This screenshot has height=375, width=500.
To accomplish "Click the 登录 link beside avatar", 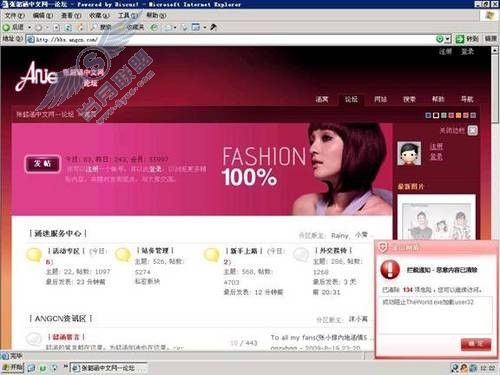I will point(436,157).
